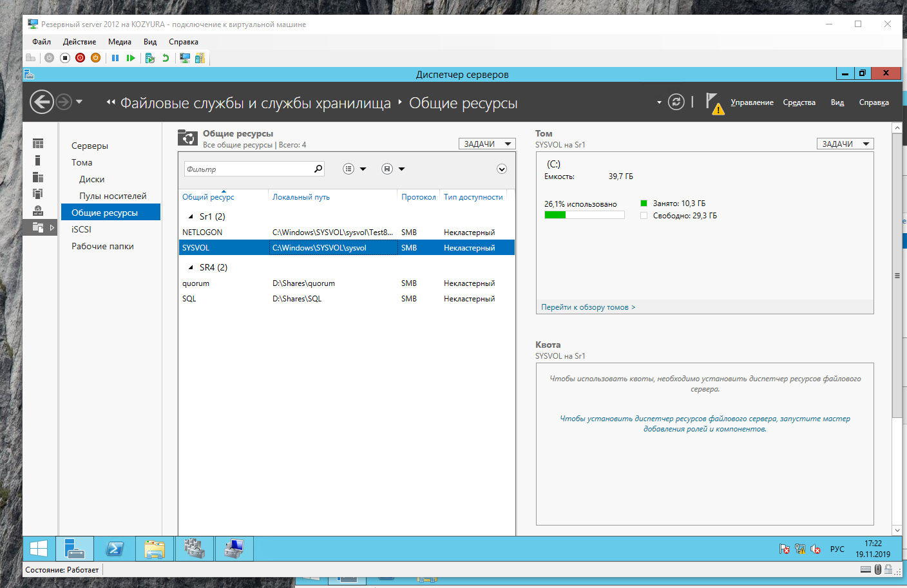This screenshot has width=907, height=588.
Task: Pause the virtual machine
Action: pos(115,58)
